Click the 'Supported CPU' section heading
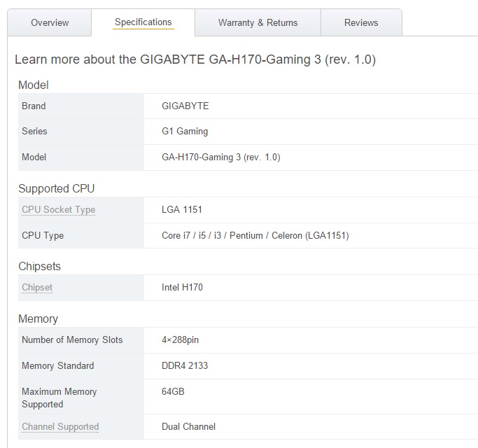This screenshot has height=448, width=478. 57,189
